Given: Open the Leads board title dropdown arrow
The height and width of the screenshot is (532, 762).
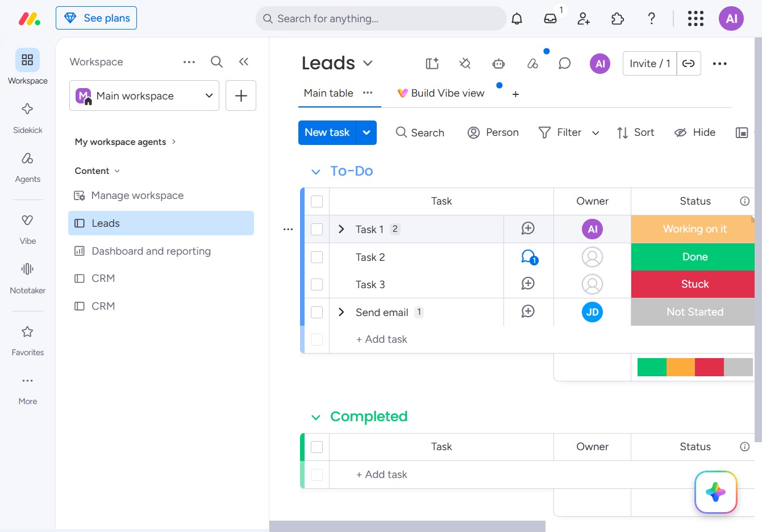Looking at the screenshot, I should click(368, 64).
